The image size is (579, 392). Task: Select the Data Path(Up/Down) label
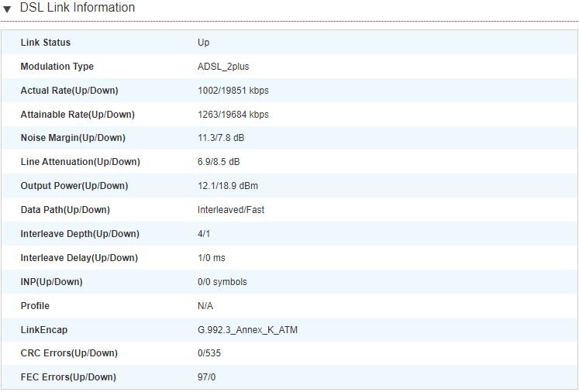65,210
